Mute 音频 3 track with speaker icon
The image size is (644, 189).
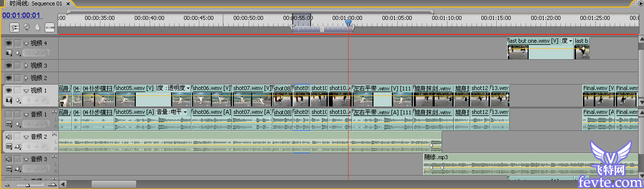[8, 159]
